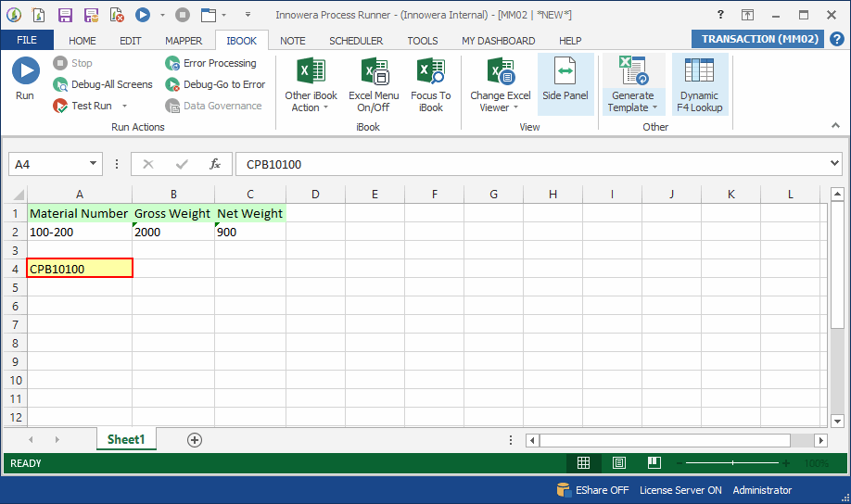Click License Server ON status

click(x=680, y=490)
